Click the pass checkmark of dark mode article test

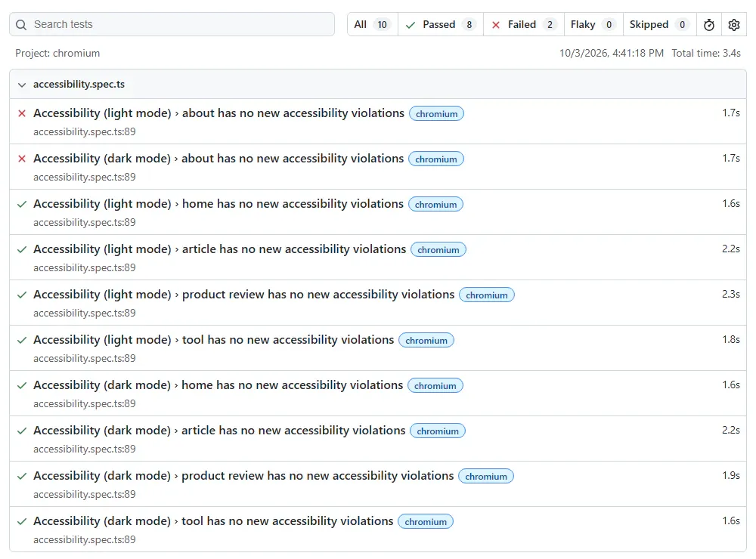[22, 431]
